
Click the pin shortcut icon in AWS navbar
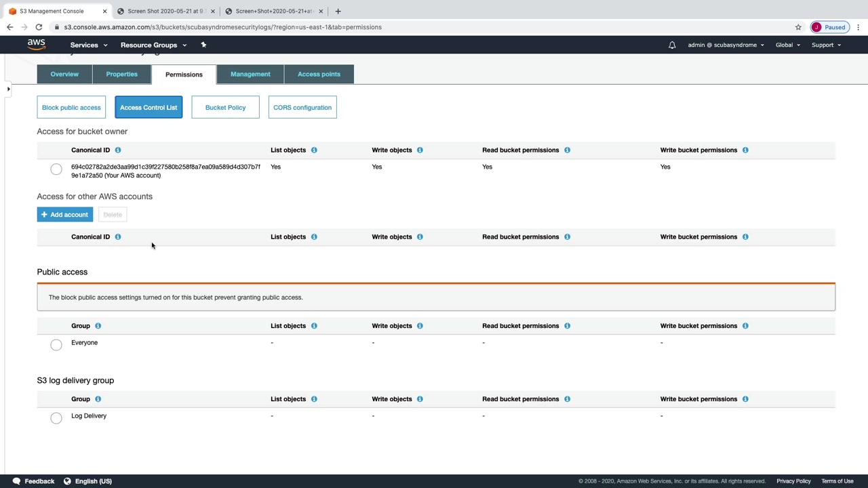(203, 45)
